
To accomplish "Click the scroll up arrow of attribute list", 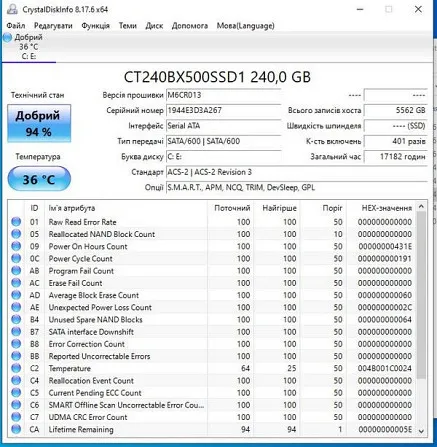I will pos(421,207).
